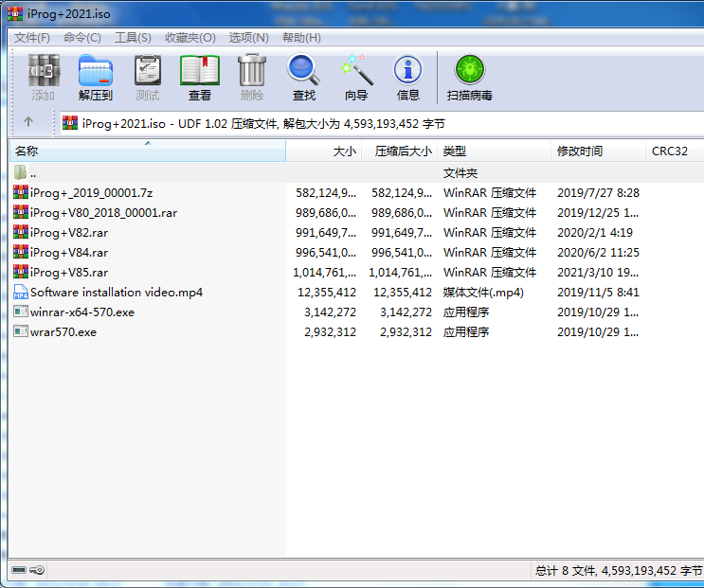This screenshot has height=588, width=704.
Task: Sort by Size (大小) column header
Action: tap(324, 151)
